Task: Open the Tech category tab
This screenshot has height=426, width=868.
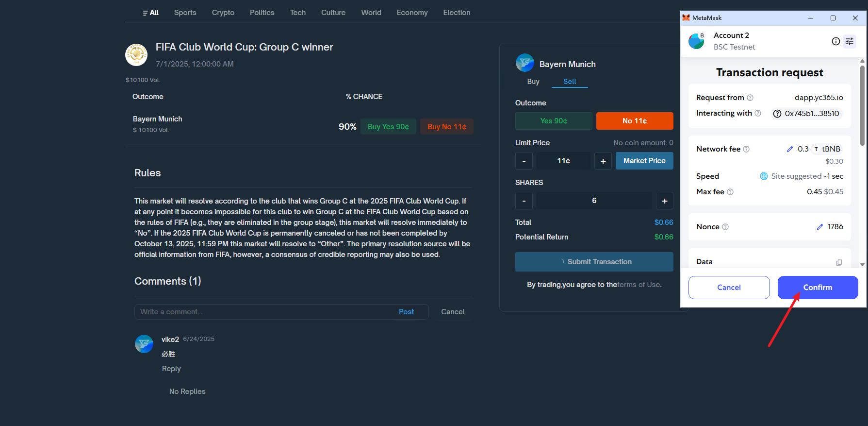Action: tap(298, 13)
